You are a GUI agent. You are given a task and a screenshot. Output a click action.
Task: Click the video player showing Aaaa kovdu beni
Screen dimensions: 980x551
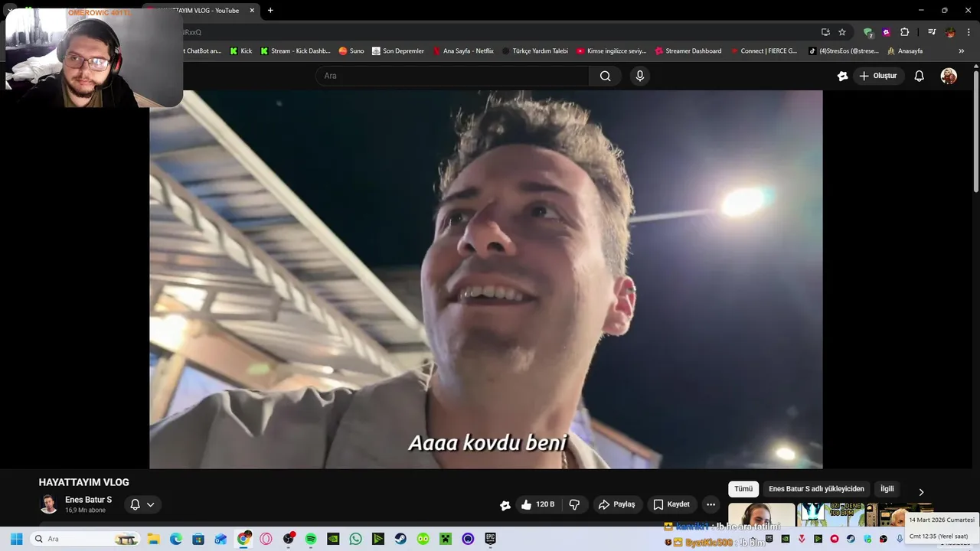click(x=486, y=279)
